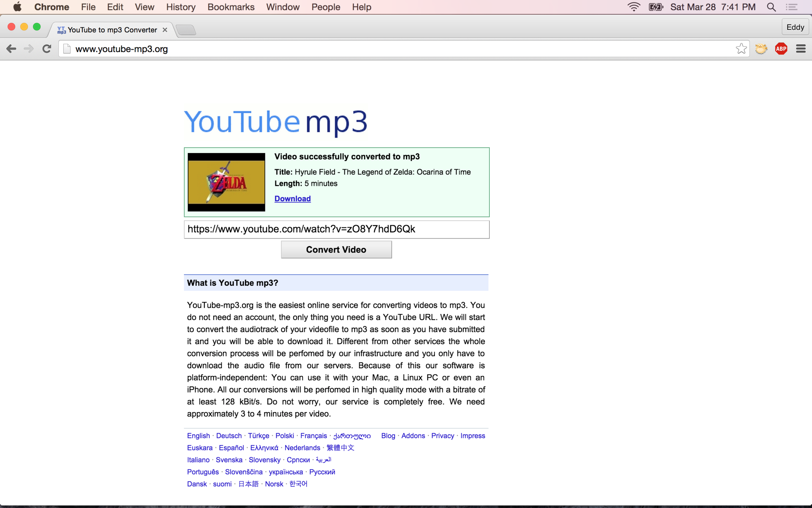
Task: Reload the page with refresh icon
Action: point(47,49)
